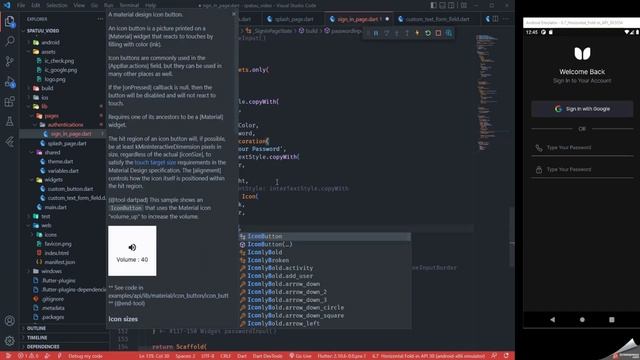Image resolution: width=640 pixels, height=360 pixels.
Task: Click the debug toolbar red Stop icon
Action: 438,33
